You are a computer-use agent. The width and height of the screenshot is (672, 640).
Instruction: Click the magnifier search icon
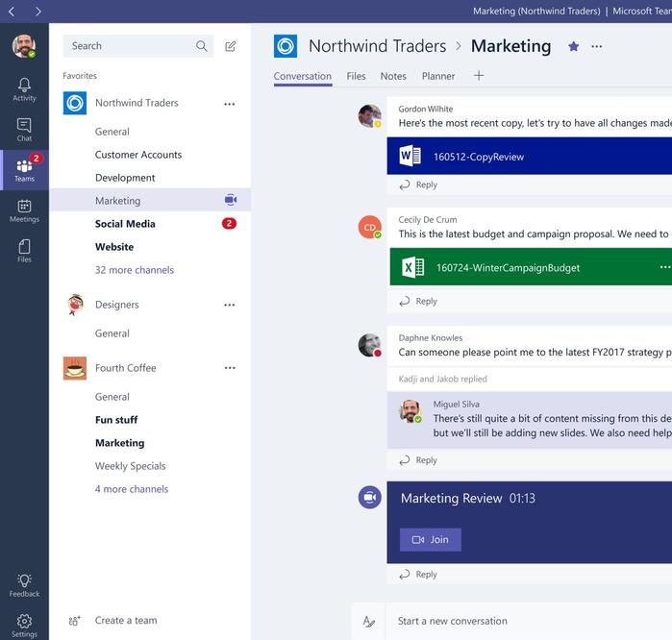pos(202,46)
